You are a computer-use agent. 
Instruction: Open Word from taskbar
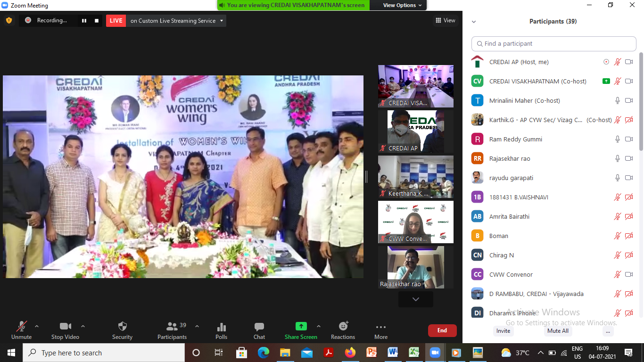coord(393,353)
